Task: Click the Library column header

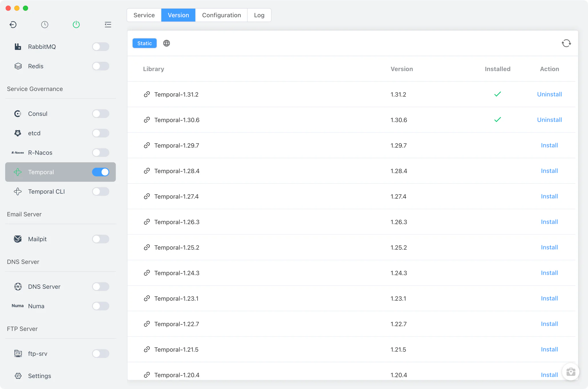Action: pos(154,69)
